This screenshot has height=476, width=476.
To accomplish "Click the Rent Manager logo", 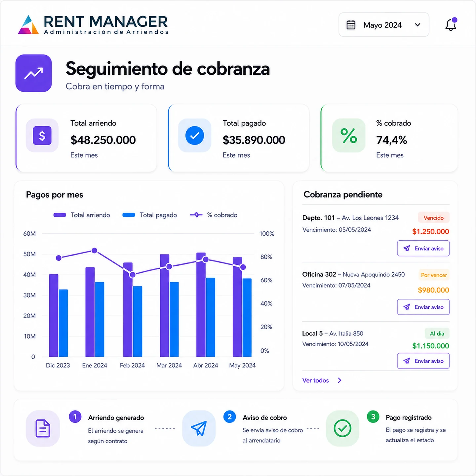I will 93,25.
